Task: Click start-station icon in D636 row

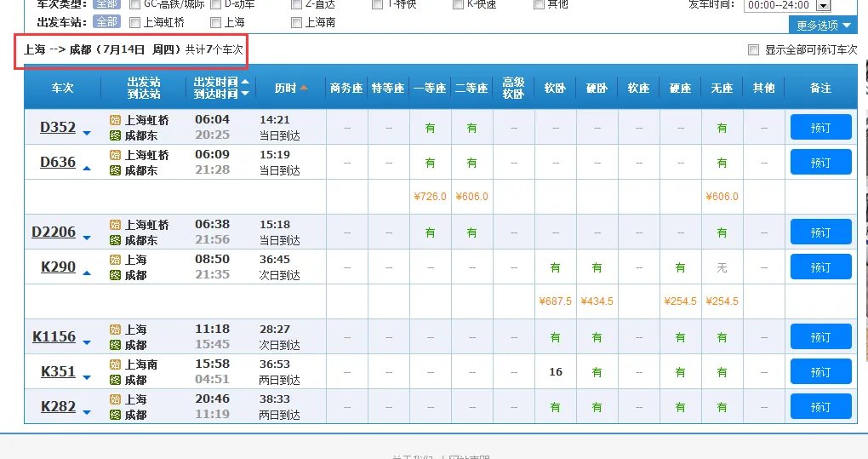Action: pos(115,155)
